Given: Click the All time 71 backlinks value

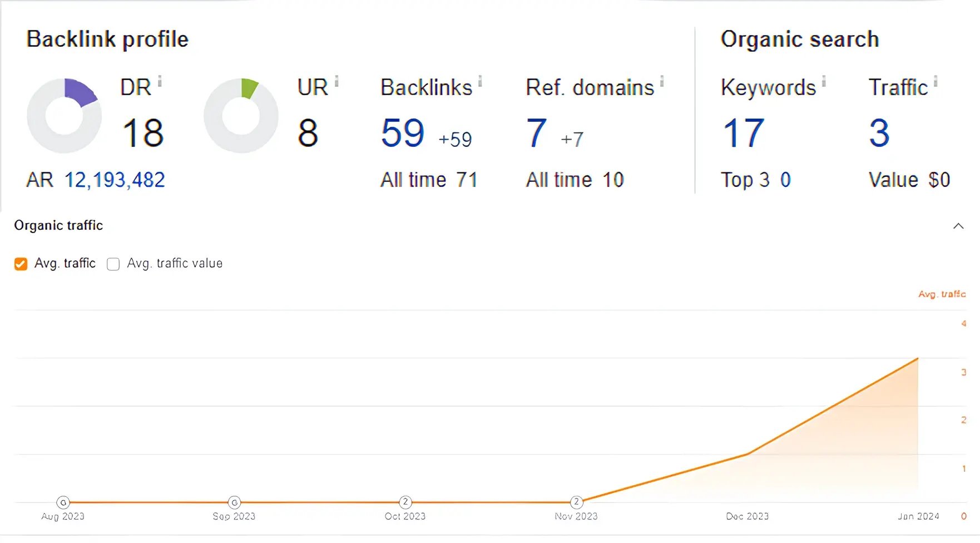Looking at the screenshot, I should (x=429, y=179).
